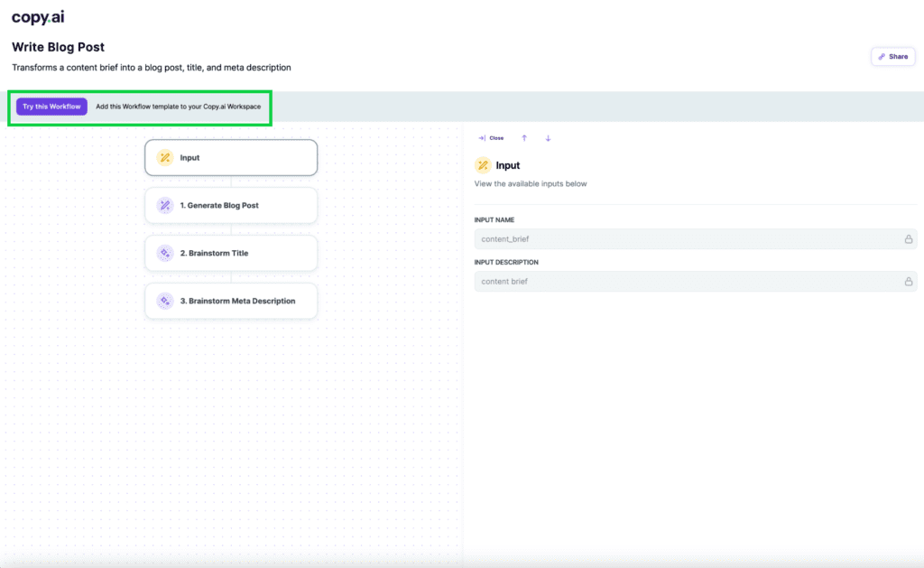Select the Generate Blog Post step icon

[165, 205]
